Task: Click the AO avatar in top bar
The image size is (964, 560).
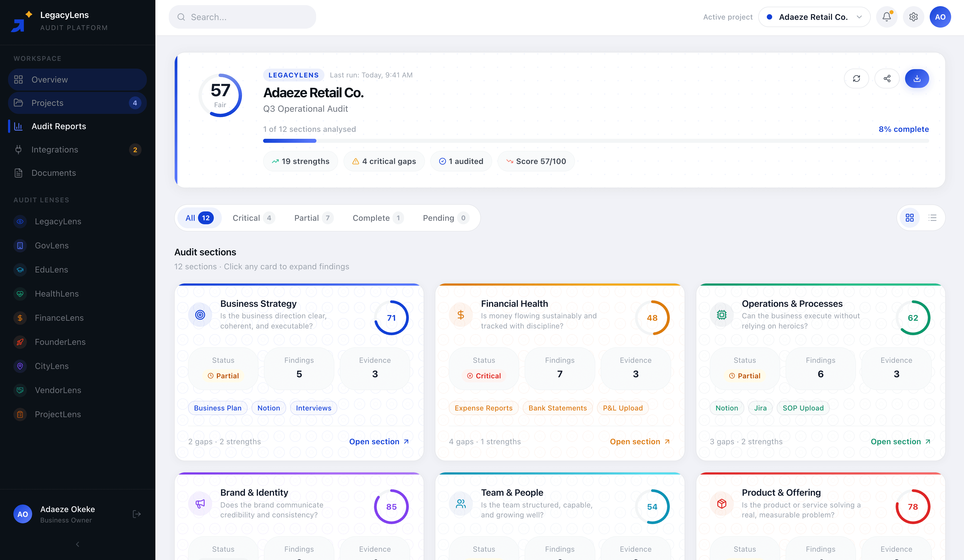Action: (940, 17)
